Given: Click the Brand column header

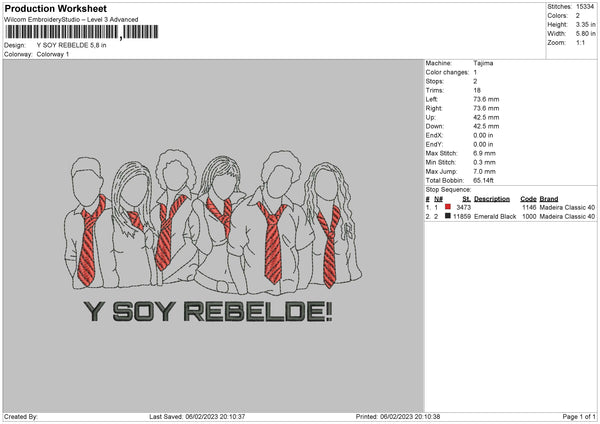Looking at the screenshot, I should tap(549, 199).
